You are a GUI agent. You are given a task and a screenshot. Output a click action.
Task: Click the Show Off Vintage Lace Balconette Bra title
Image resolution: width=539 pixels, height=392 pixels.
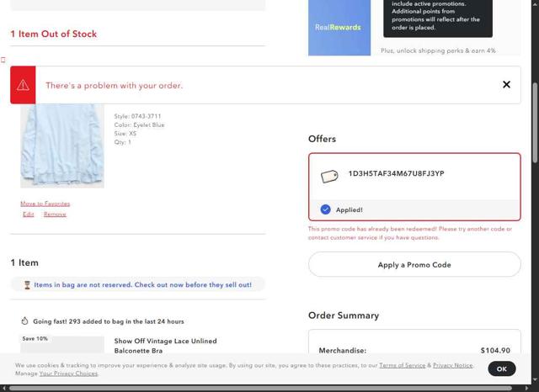click(165, 346)
